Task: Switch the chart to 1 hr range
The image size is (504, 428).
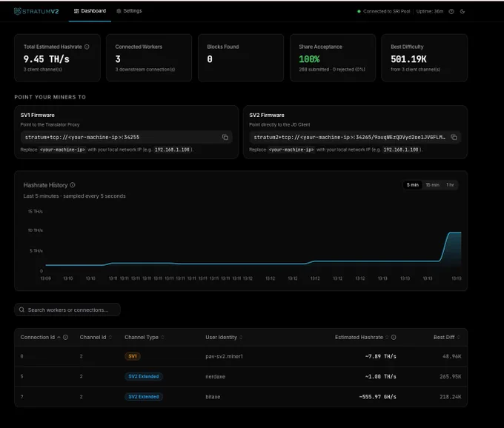Action: click(450, 184)
